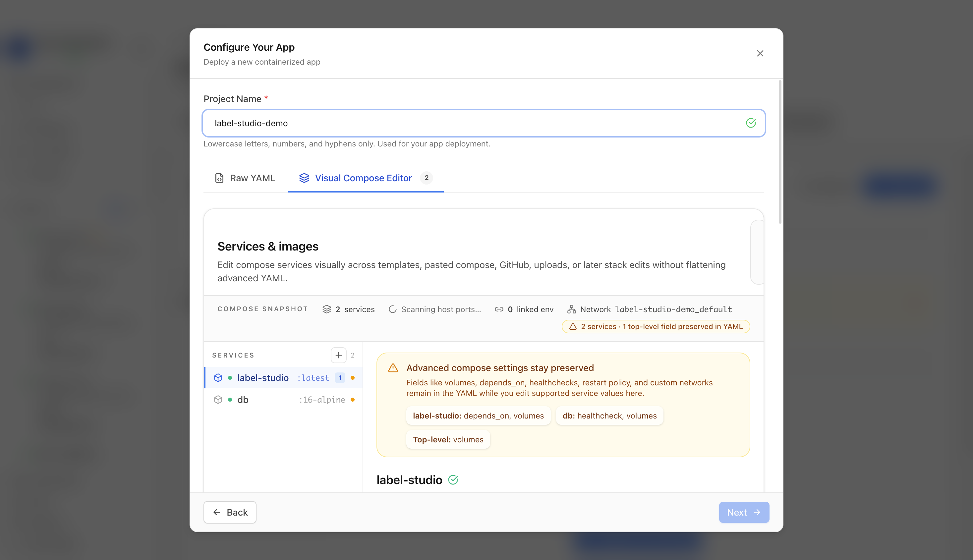Click the cube icon for label-studio service
This screenshot has width=973, height=560.
(x=218, y=378)
